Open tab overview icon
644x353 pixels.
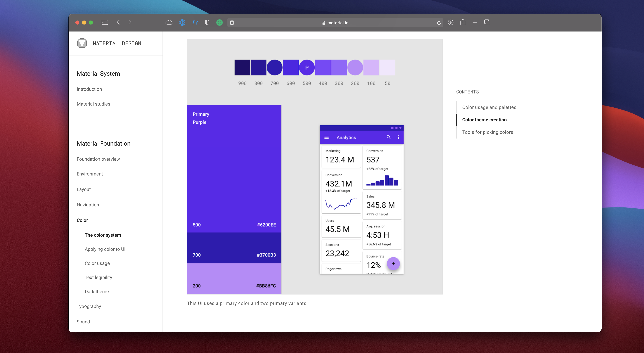(487, 23)
